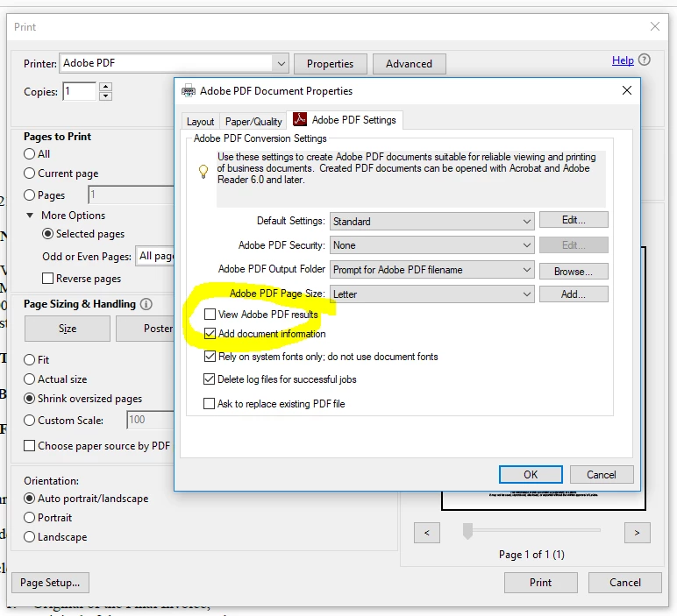Click the Poster button
The height and width of the screenshot is (616, 677).
145,329
